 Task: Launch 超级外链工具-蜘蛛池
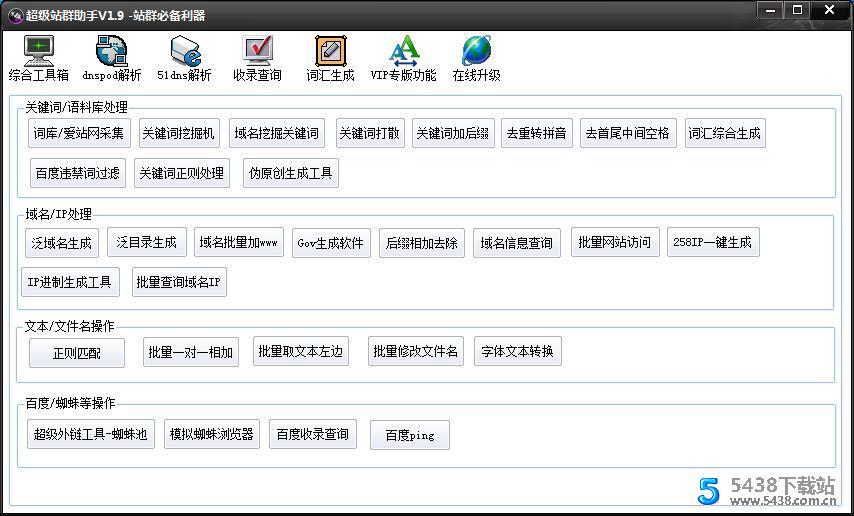[x=91, y=434]
